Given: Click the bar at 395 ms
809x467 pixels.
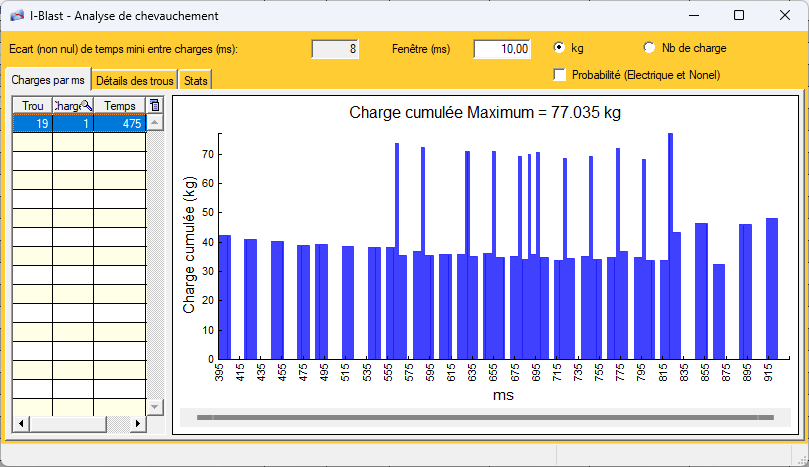Looking at the screenshot, I should pos(225,297).
